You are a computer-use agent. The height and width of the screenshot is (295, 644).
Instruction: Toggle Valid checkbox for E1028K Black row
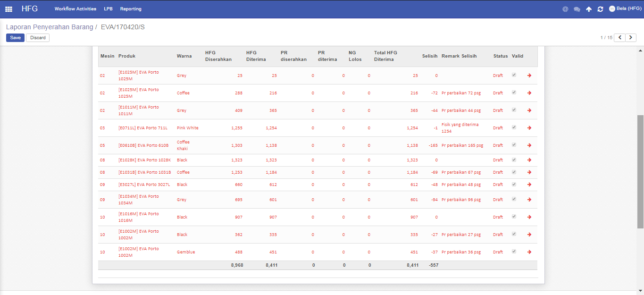(514, 160)
